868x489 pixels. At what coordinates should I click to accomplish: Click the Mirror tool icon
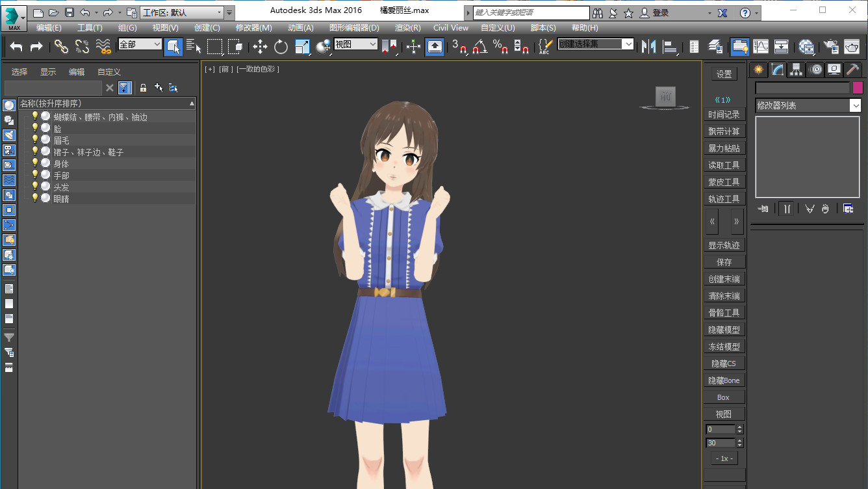click(648, 46)
